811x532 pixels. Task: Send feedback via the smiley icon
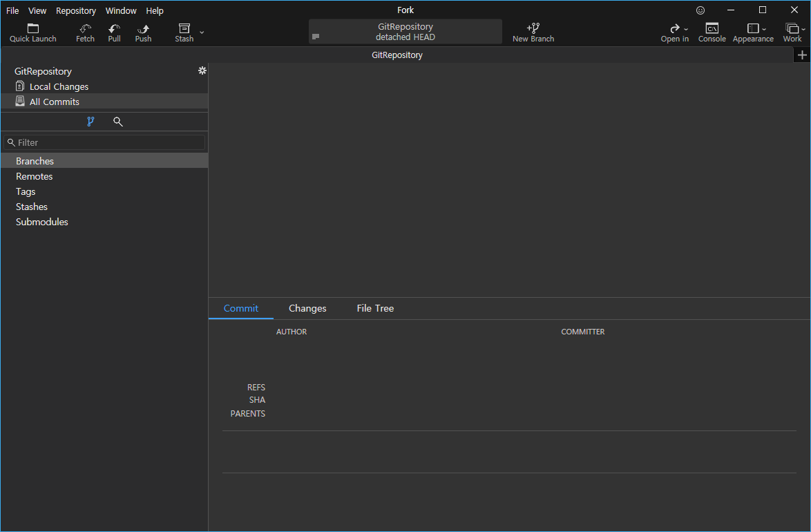[x=700, y=10]
